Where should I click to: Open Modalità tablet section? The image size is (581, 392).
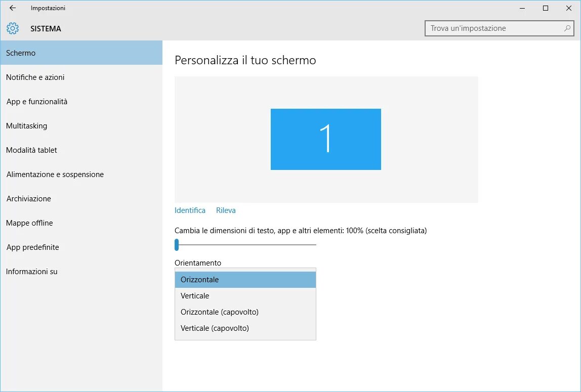coord(81,150)
